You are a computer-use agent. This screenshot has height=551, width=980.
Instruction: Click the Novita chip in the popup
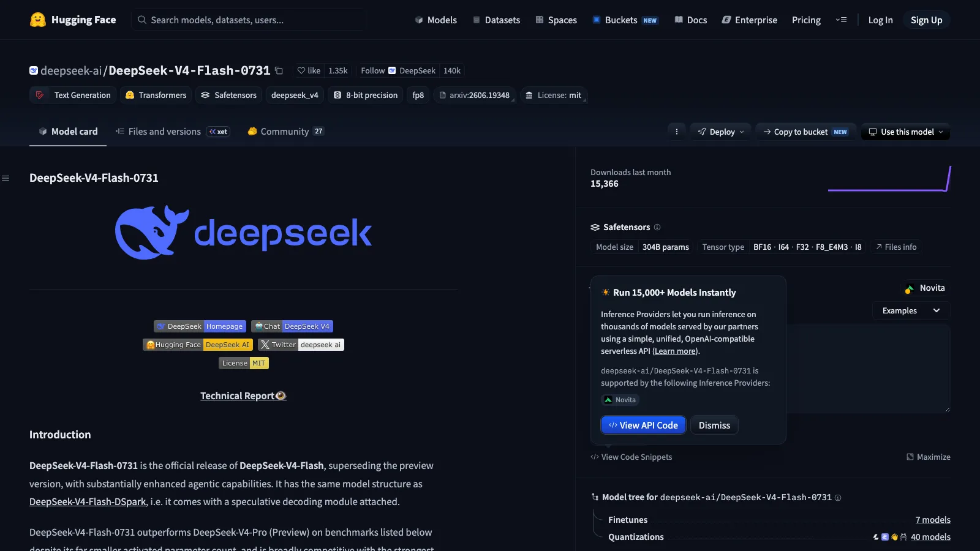pyautogui.click(x=620, y=400)
